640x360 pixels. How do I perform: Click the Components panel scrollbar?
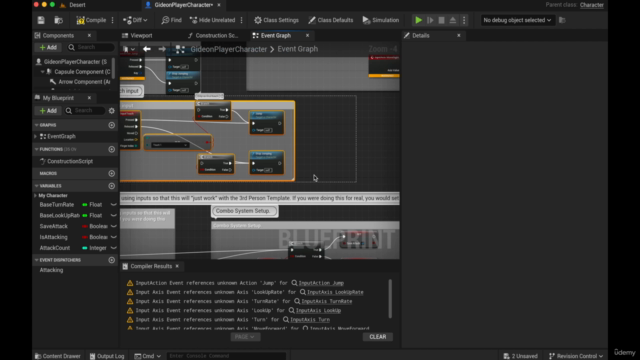(113, 67)
